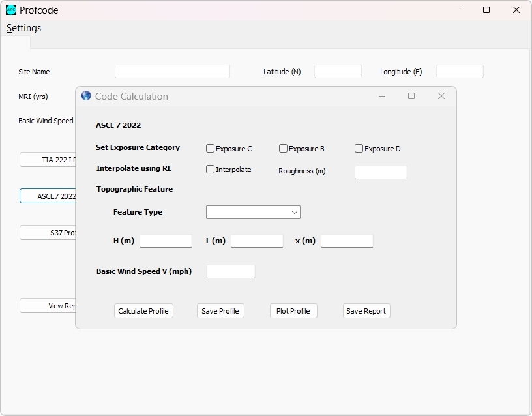Check the Exposure B option

(x=284, y=149)
